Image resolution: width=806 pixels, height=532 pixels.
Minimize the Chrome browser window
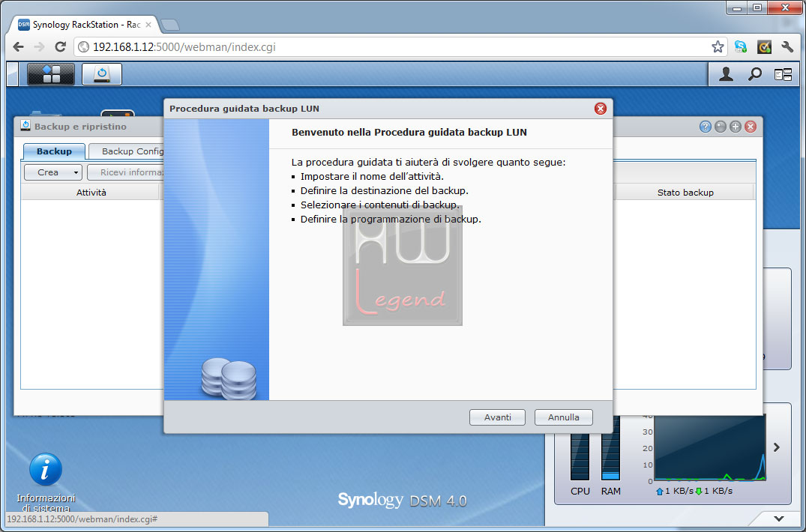(x=736, y=7)
